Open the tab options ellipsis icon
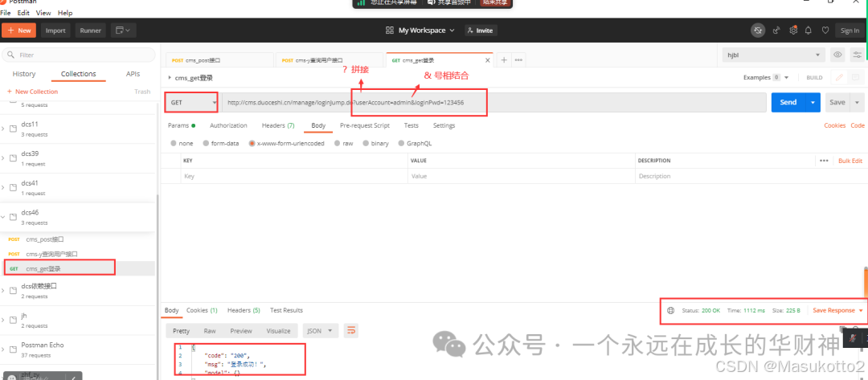 (518, 59)
